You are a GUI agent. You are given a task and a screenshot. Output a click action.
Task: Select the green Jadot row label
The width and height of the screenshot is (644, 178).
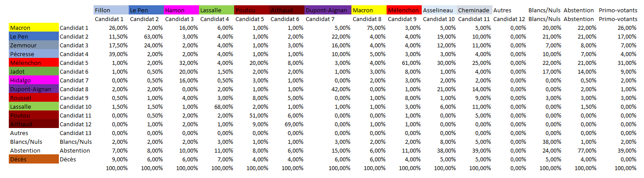tap(33, 71)
